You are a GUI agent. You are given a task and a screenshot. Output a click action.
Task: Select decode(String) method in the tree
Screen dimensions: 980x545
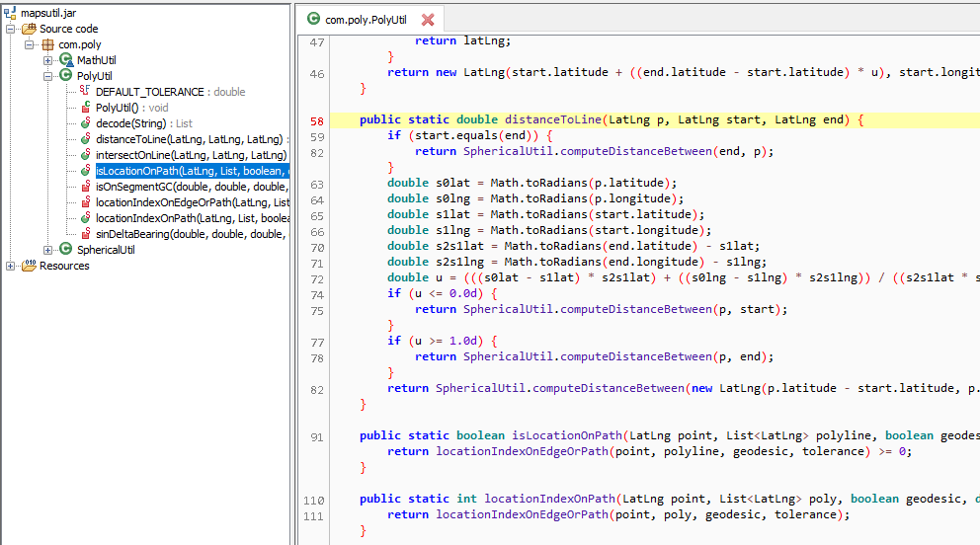click(x=130, y=123)
